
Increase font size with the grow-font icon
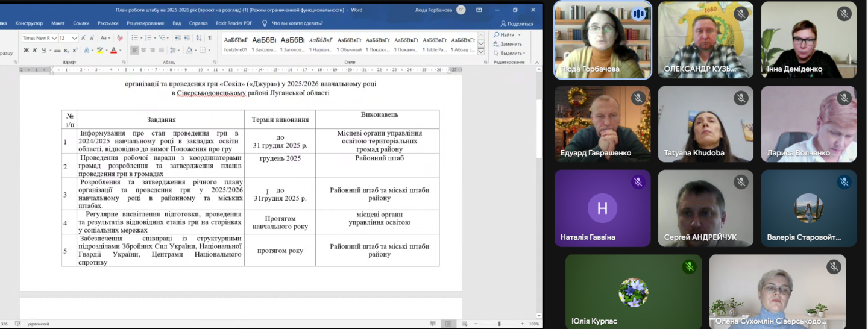(83, 38)
